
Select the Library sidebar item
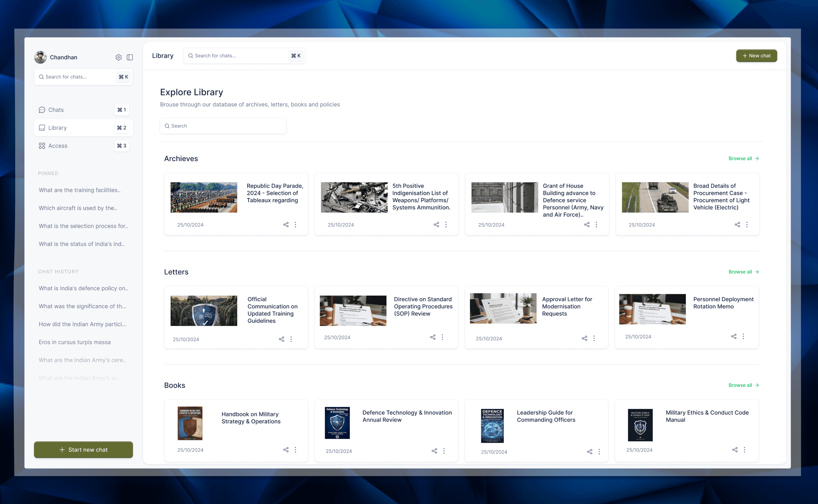pos(58,128)
